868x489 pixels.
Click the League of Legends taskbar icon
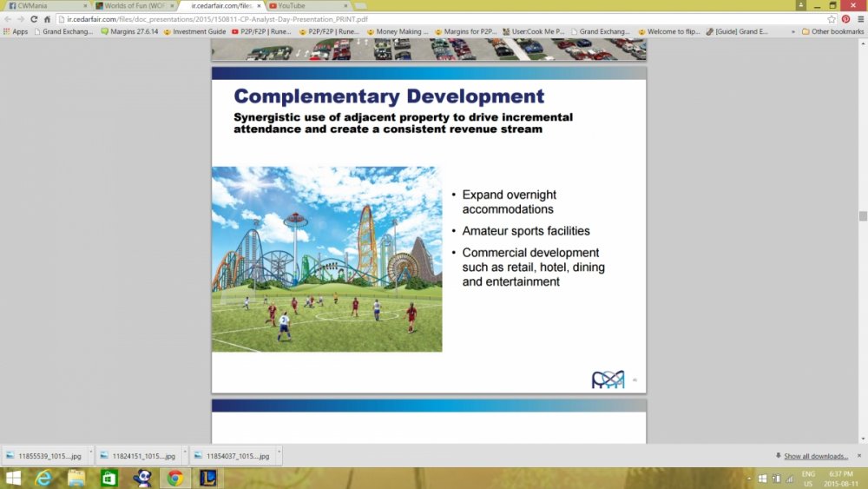click(x=208, y=478)
